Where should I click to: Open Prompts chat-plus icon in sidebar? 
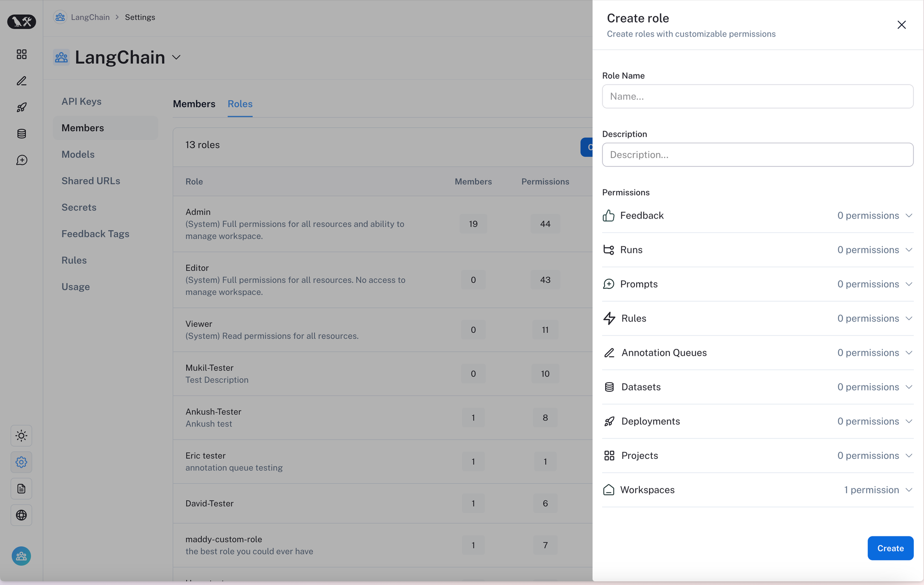[21, 160]
